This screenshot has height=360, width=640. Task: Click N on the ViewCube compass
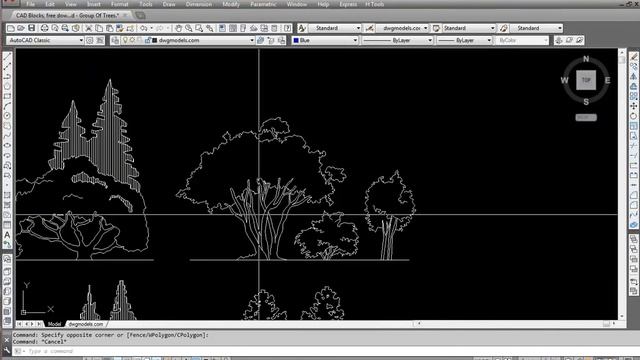tap(586, 59)
